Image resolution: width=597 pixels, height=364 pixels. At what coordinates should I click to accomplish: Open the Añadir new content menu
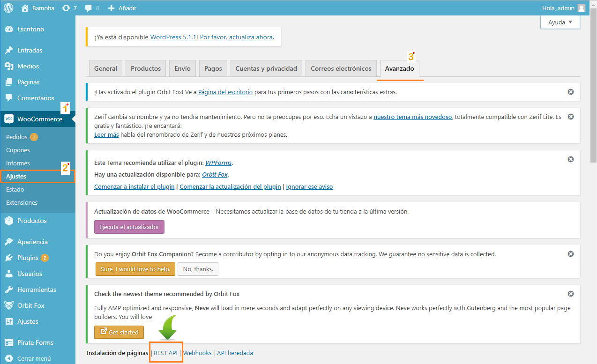pyautogui.click(x=122, y=8)
